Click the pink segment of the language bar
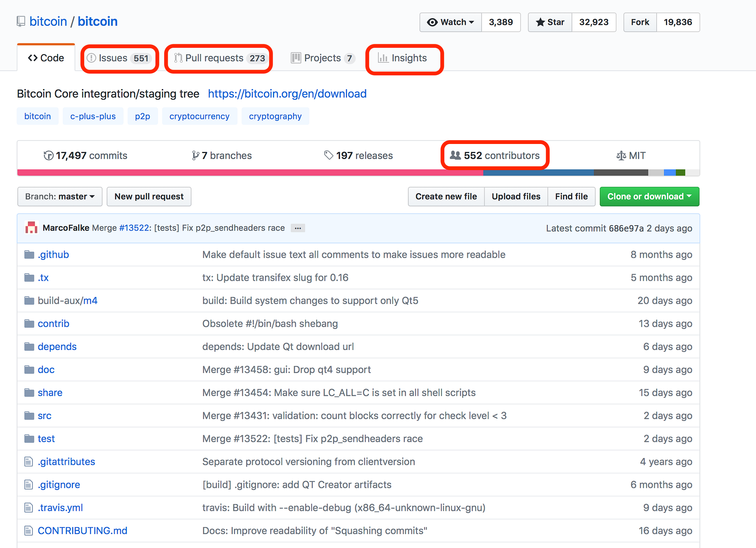Image resolution: width=756 pixels, height=548 pixels. [250, 173]
